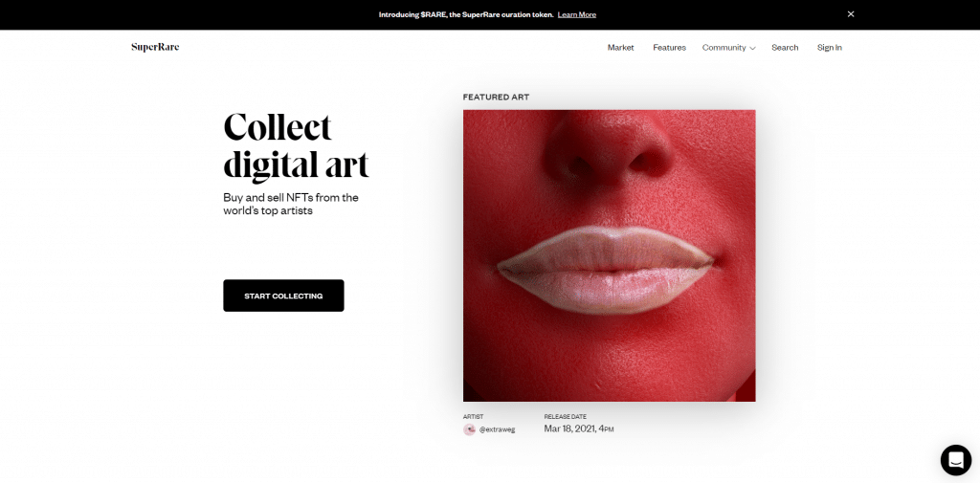The height and width of the screenshot is (483, 980).
Task: Dismiss the $RARE announcement banner
Action: pyautogui.click(x=851, y=14)
